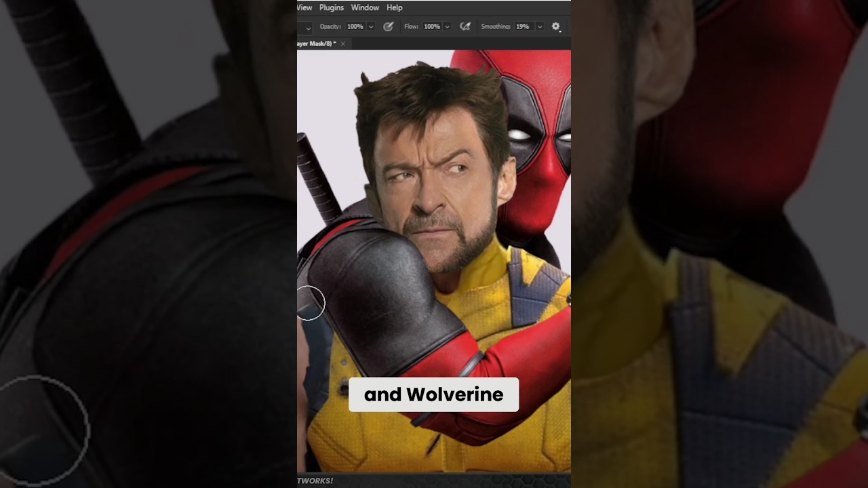Expand the blend mode dropdown arrow
This screenshot has height=488, width=868.
(309, 27)
